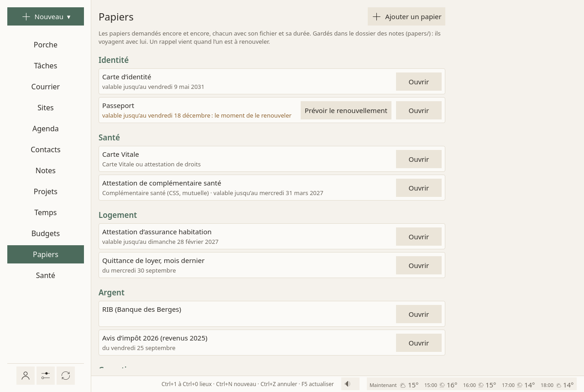Click the Argent section heading

click(x=111, y=293)
